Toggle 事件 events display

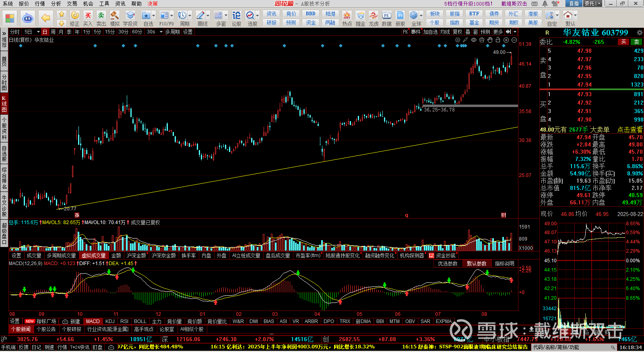416,32
